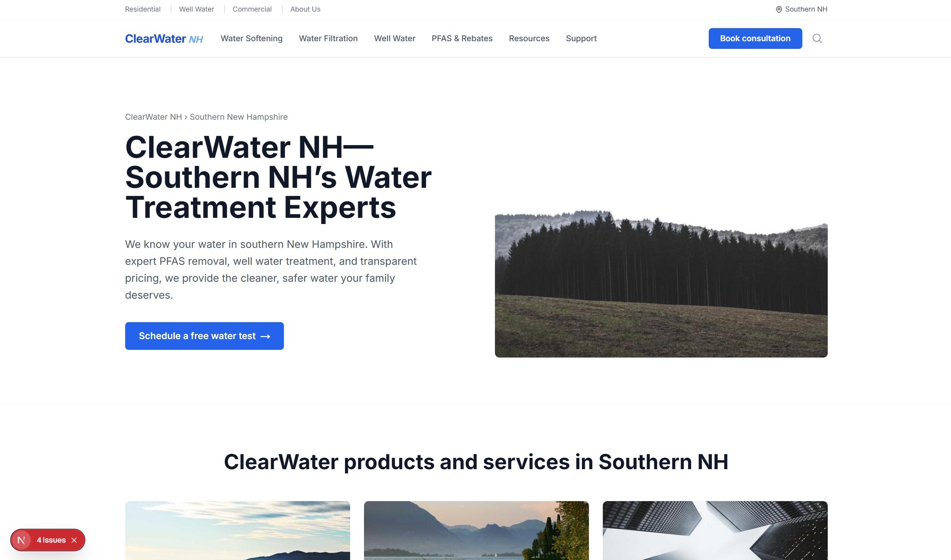Switch to the Residential top link
The height and width of the screenshot is (560, 951).
coord(143,9)
